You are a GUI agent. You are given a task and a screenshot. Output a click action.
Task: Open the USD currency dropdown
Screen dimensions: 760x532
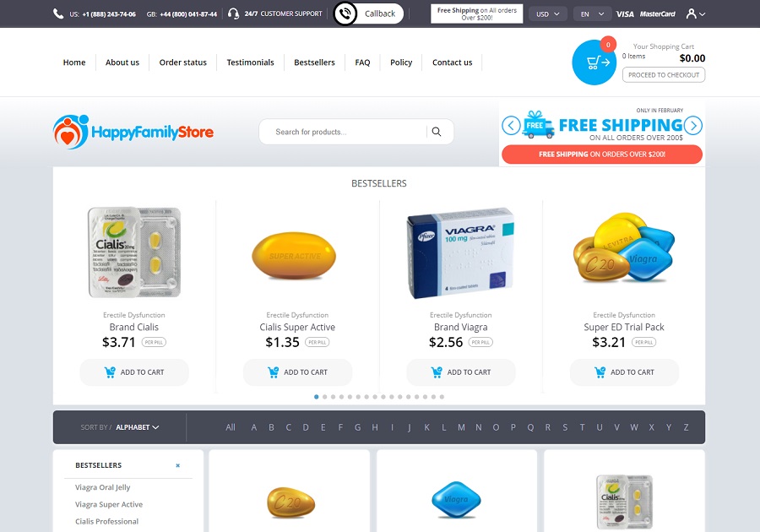[x=548, y=14]
